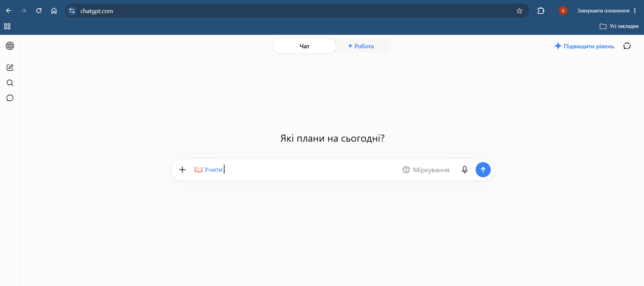
Task: Open the apps grid in the bookmarks bar
Action: click(x=7, y=26)
